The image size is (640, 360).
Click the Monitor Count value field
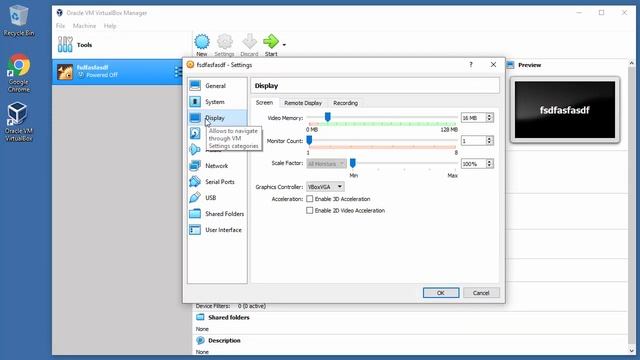473,141
